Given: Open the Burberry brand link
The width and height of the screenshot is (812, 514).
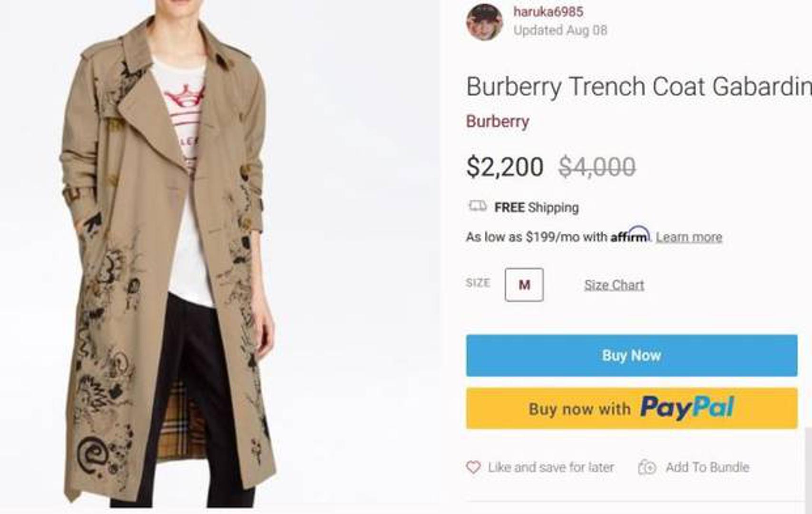Looking at the screenshot, I should [497, 121].
